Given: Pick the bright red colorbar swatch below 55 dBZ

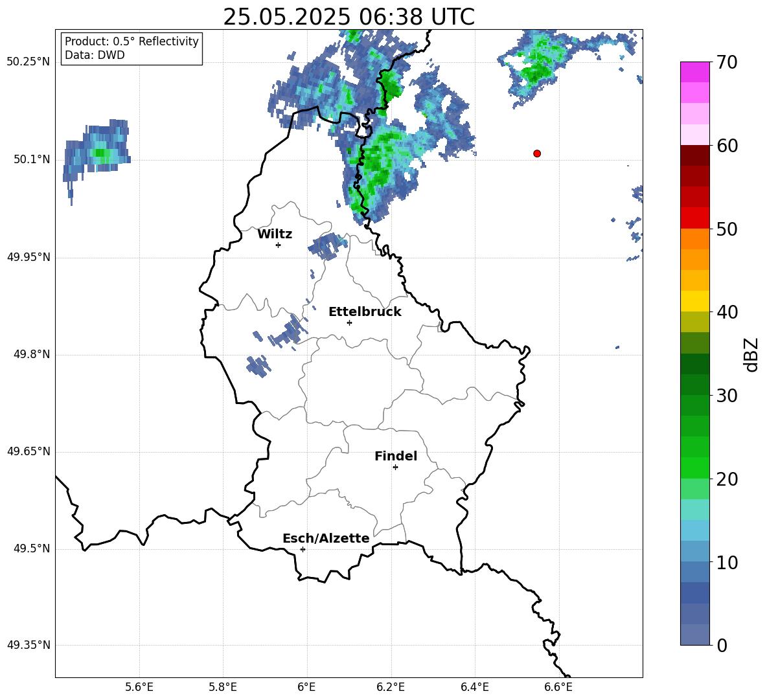Looking at the screenshot, I should (x=694, y=218).
